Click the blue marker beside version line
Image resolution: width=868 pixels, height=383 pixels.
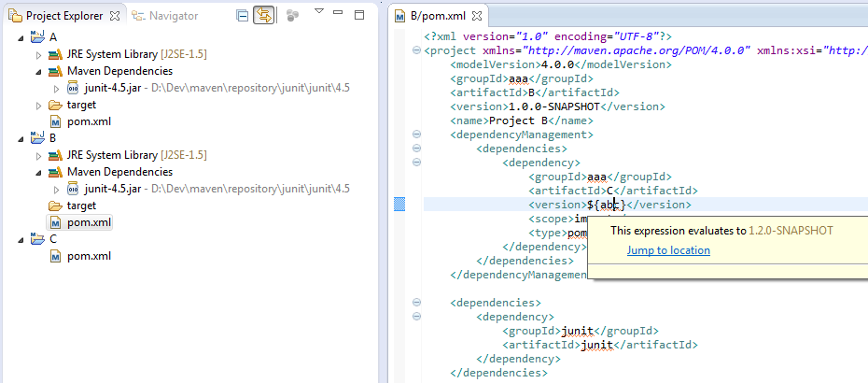pos(399,205)
